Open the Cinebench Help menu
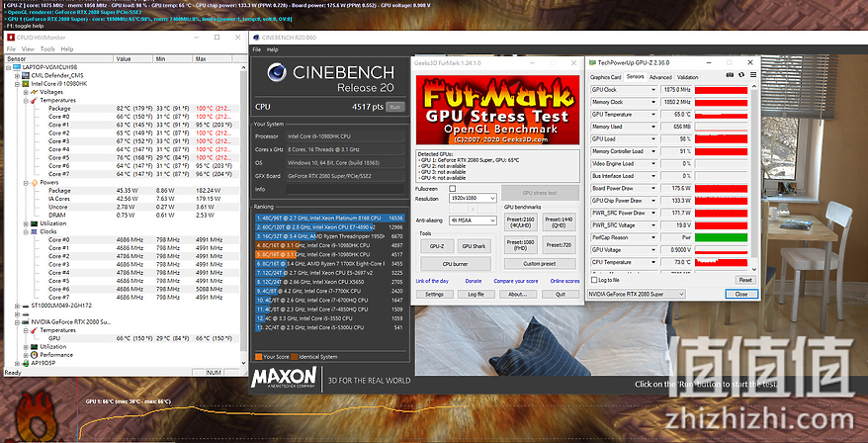The image size is (868, 443). tap(272, 49)
